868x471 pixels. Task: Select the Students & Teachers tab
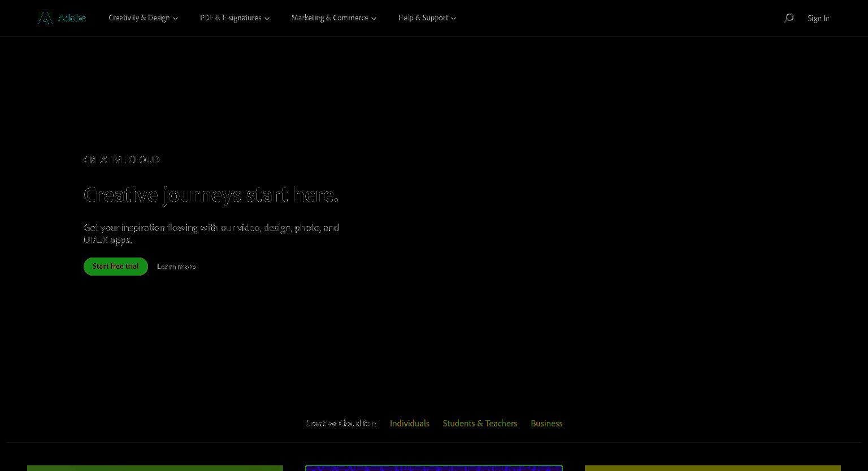[x=480, y=424]
